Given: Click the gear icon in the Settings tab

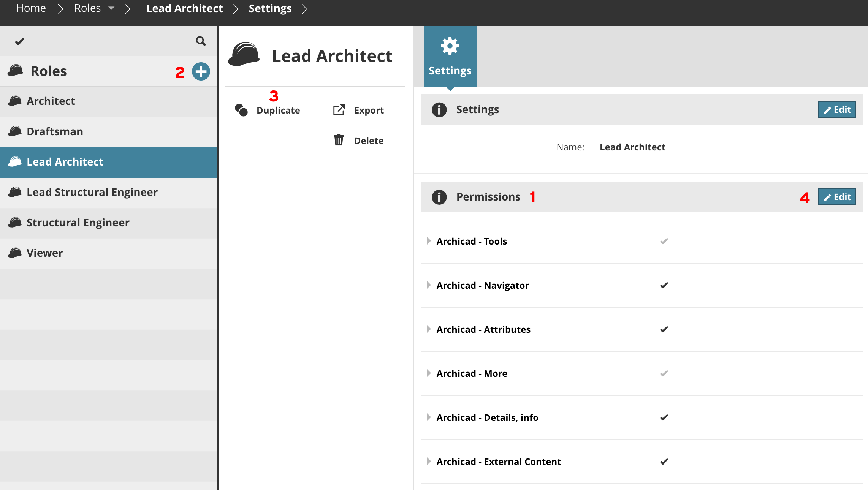Looking at the screenshot, I should pyautogui.click(x=450, y=46).
